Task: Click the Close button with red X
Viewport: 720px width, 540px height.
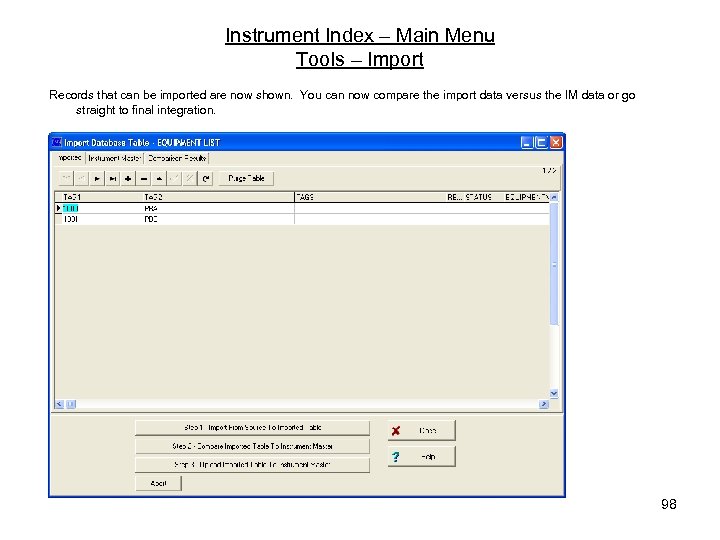Action: tap(422, 430)
